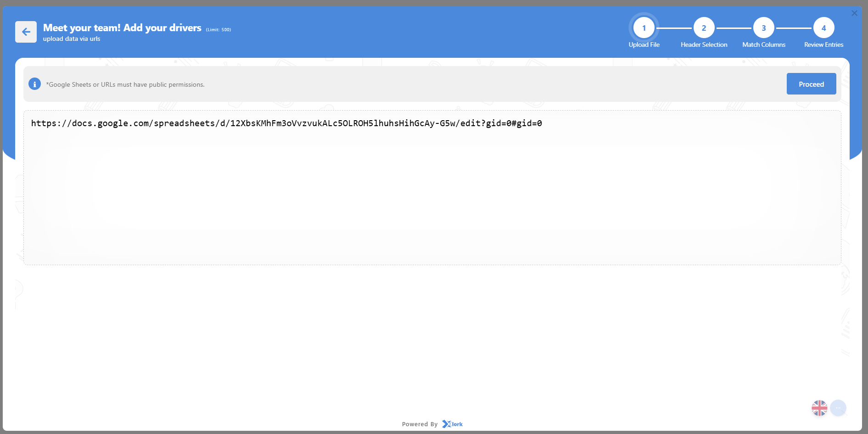The image size is (868, 434).
Task: Select step 1 circle in the stepper
Action: [644, 28]
